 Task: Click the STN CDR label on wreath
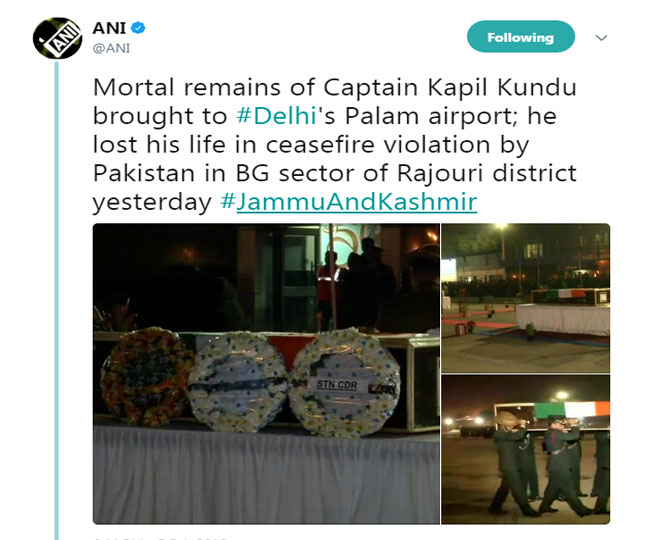tap(337, 385)
